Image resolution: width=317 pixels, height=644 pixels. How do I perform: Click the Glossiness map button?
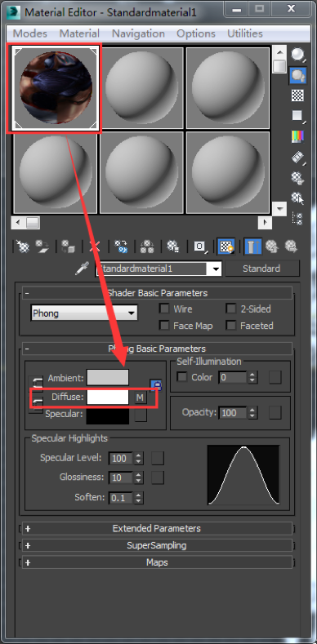[158, 477]
